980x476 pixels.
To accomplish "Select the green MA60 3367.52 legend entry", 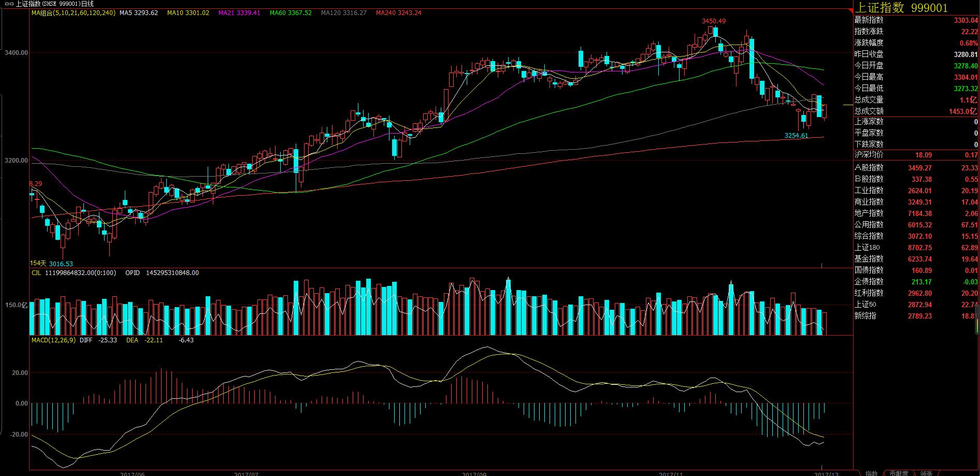I will click(x=291, y=13).
